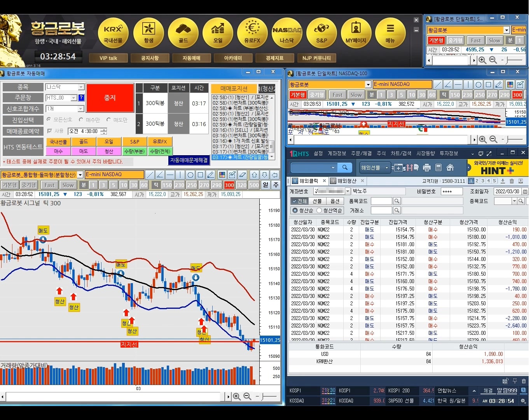
Task: Open the KRX 국내선물 round button
Action: coord(114,33)
